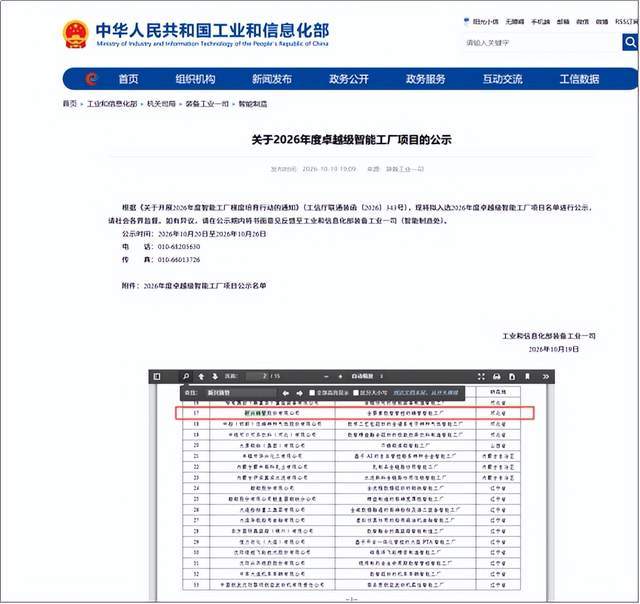640x604 pixels.
Task: Click 微博 link in top bar
Action: tap(602, 22)
